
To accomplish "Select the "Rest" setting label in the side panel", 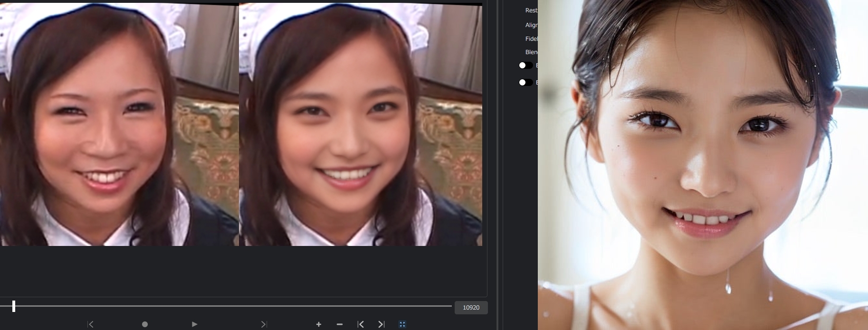I will 531,10.
